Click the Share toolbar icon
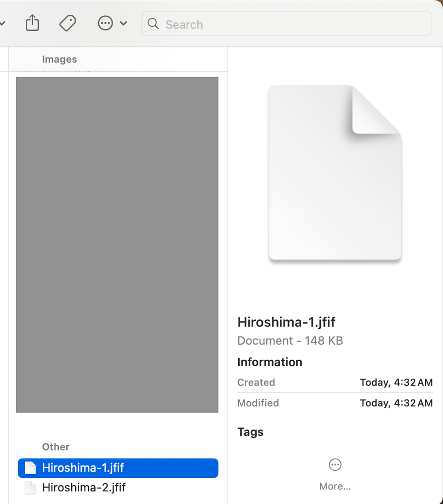This screenshot has height=504, width=443. point(32,23)
